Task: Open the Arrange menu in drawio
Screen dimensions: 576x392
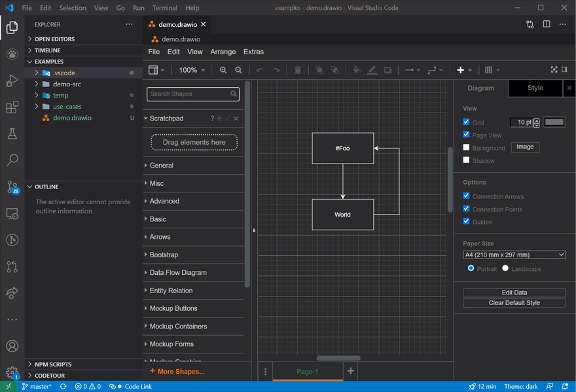Action: click(x=223, y=51)
